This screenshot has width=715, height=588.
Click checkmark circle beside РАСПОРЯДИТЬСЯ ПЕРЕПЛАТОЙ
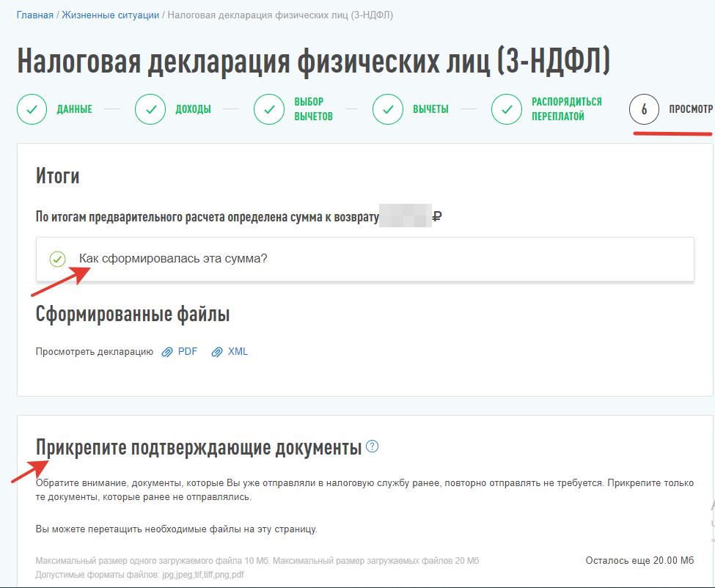point(507,109)
